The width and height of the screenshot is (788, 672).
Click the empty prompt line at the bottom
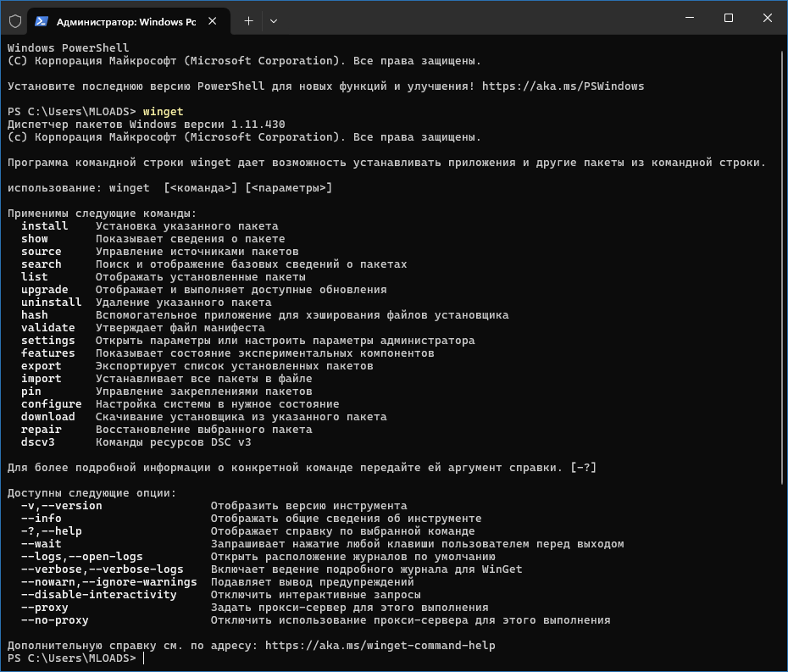pyautogui.click(x=339, y=658)
